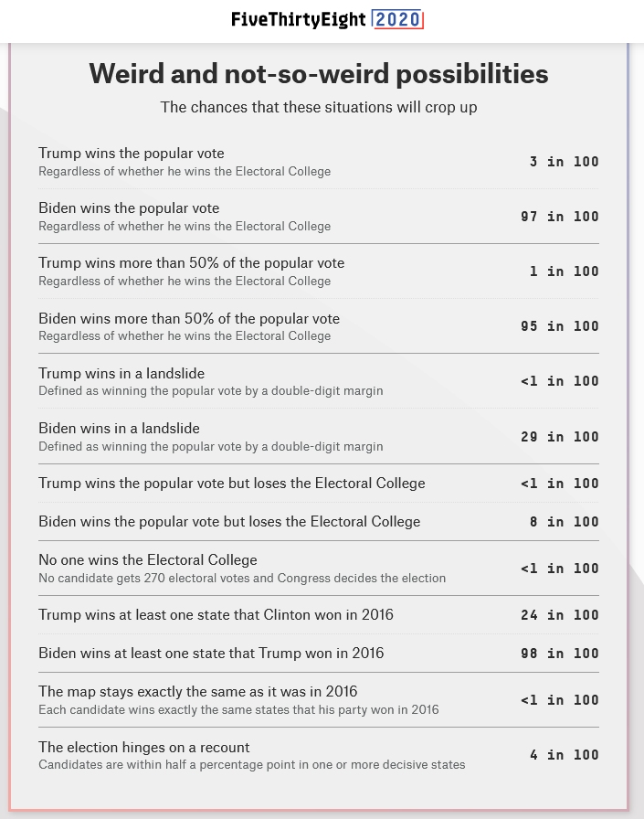This screenshot has height=819, width=644.
Task: Click the '95 in 100' odds value
Action: (x=559, y=326)
